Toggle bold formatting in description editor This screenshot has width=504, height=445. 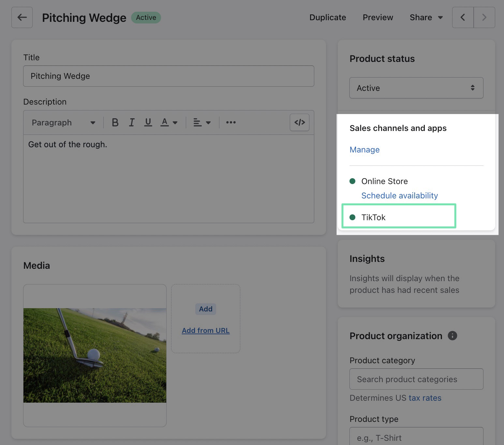click(115, 122)
